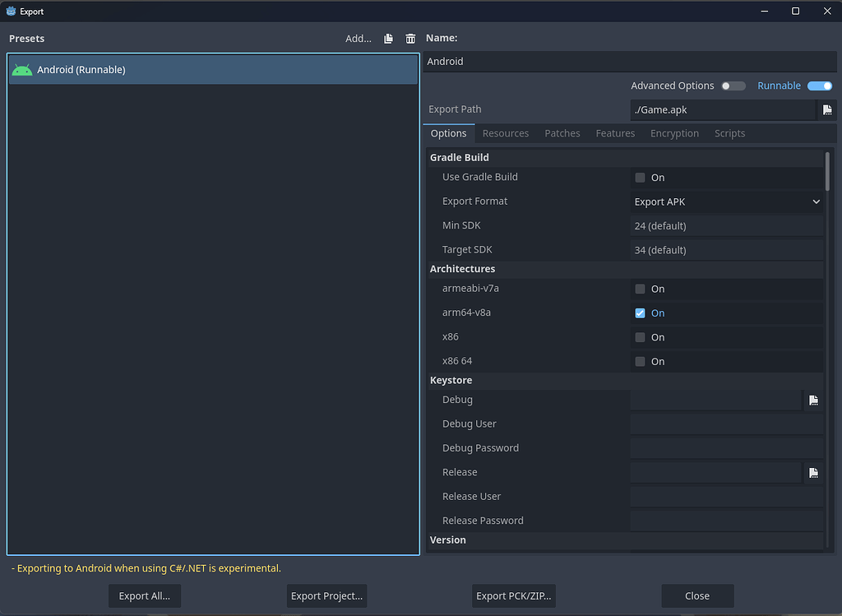Enable the x86 64 architecture
842x616 pixels.
coord(640,361)
